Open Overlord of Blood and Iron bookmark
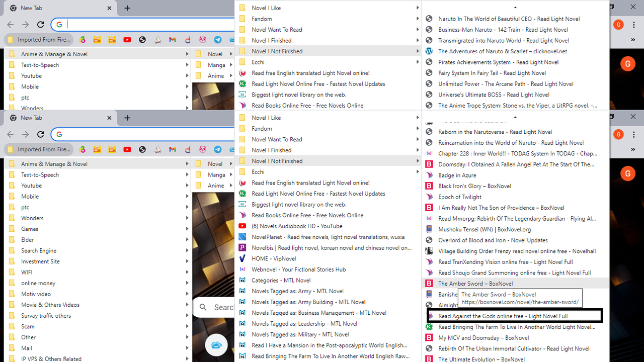 pyautogui.click(x=515, y=240)
